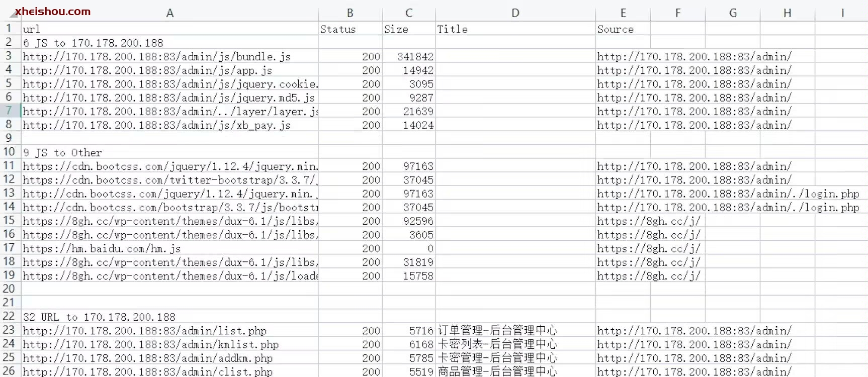Select the admin/js/app.js URL cell
868x377 pixels.
click(169, 70)
